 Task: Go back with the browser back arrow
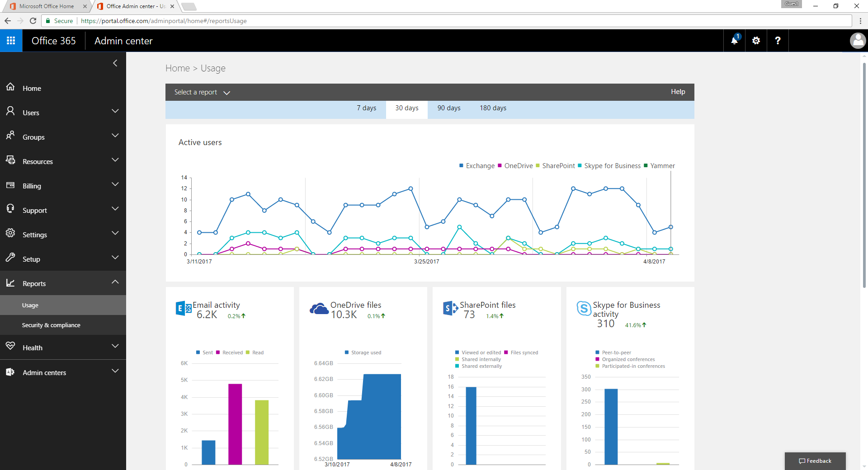tap(8, 21)
